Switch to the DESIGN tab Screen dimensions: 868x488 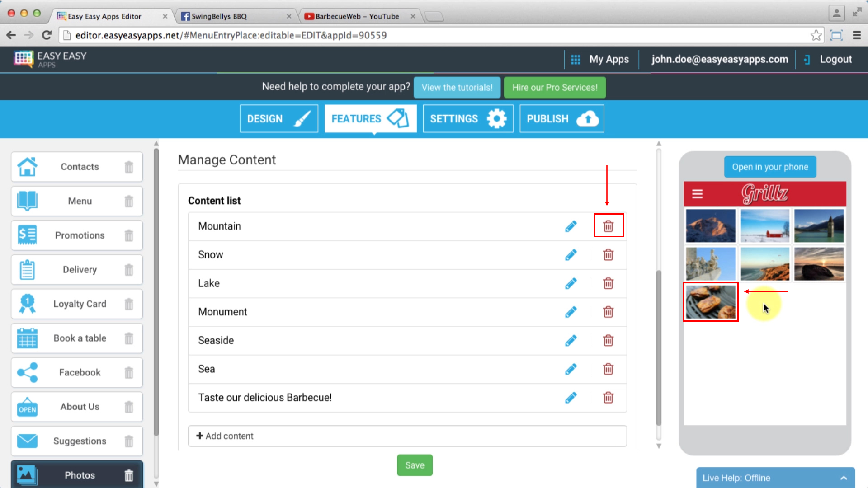coord(278,118)
